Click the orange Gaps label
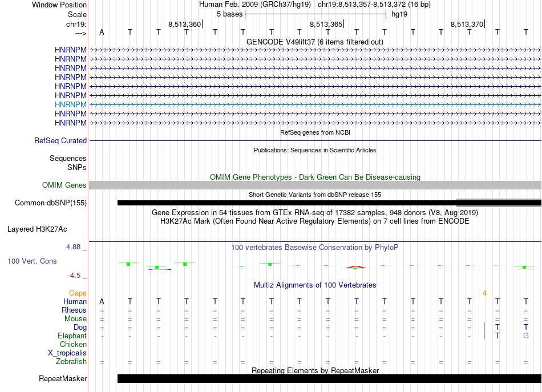 (78, 293)
